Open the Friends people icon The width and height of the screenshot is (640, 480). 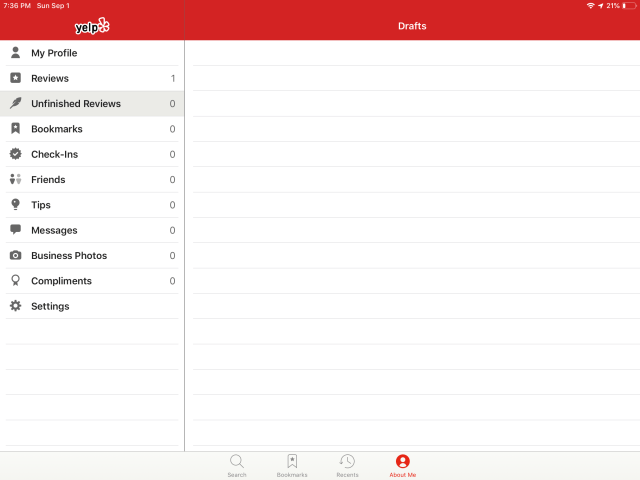point(15,180)
